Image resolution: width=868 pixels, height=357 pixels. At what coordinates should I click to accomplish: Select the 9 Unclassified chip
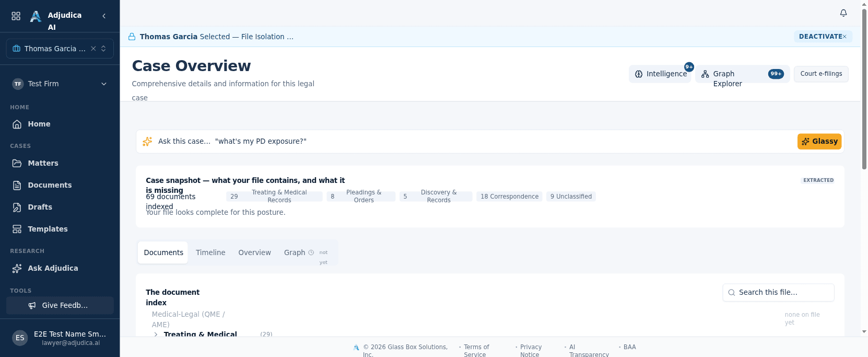click(571, 197)
